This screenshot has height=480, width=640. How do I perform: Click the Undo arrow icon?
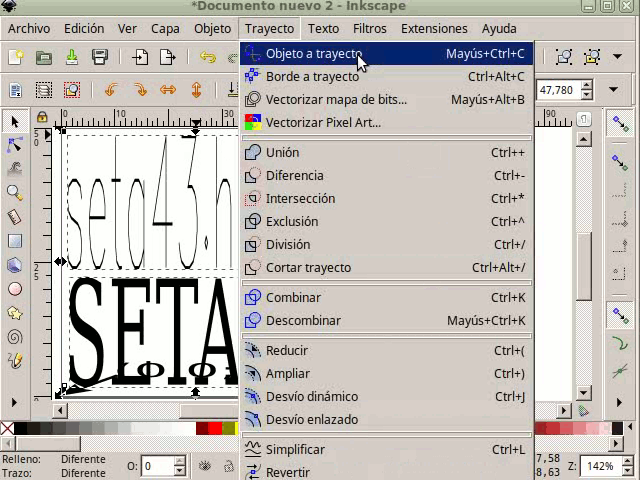coord(208,57)
